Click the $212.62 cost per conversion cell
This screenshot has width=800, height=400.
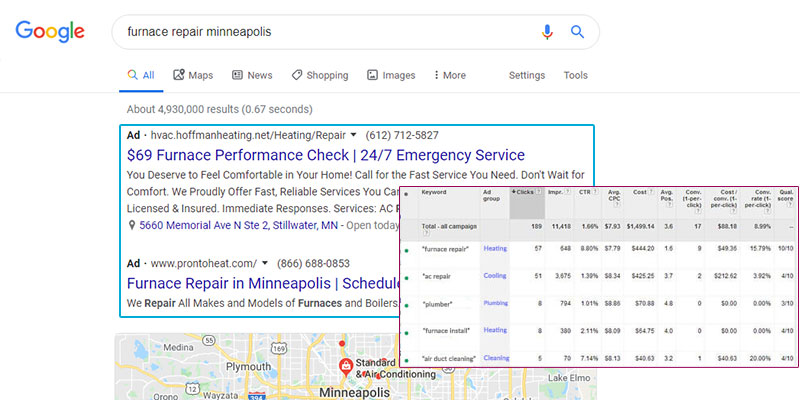(x=727, y=277)
